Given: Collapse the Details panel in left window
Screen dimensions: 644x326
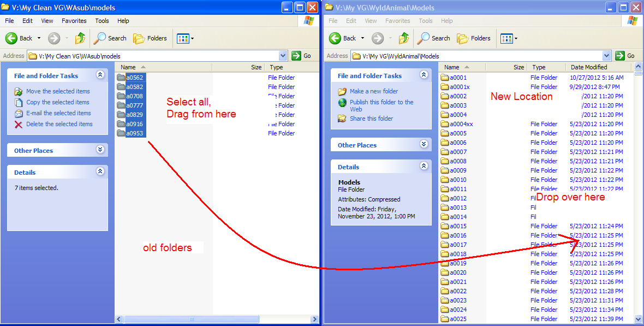Looking at the screenshot, I should coord(100,171).
